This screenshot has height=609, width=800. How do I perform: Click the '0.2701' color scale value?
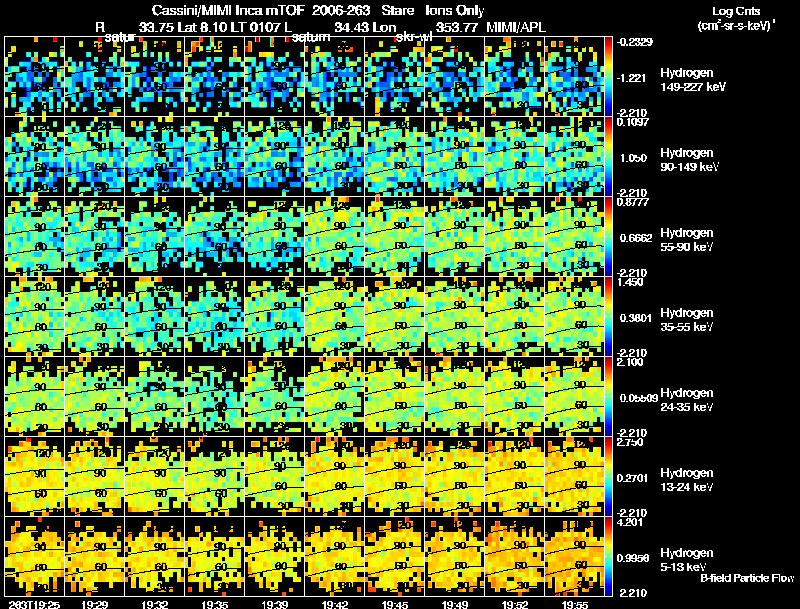(633, 478)
